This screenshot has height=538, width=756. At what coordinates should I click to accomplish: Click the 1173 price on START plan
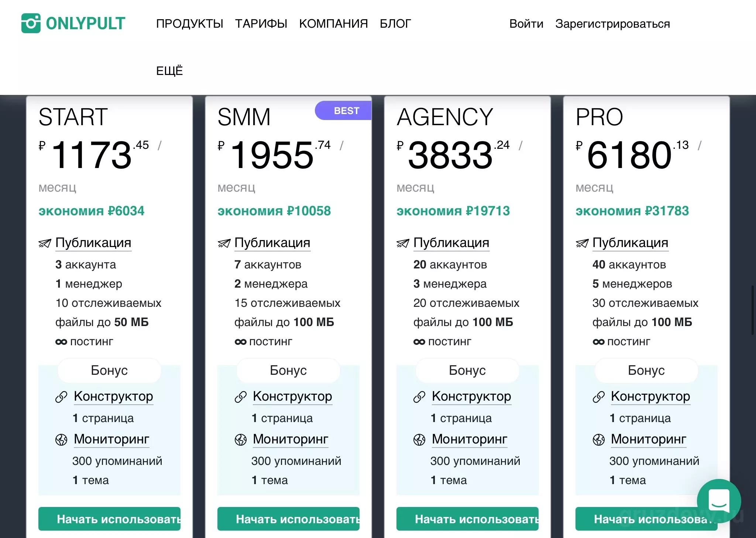(x=92, y=155)
